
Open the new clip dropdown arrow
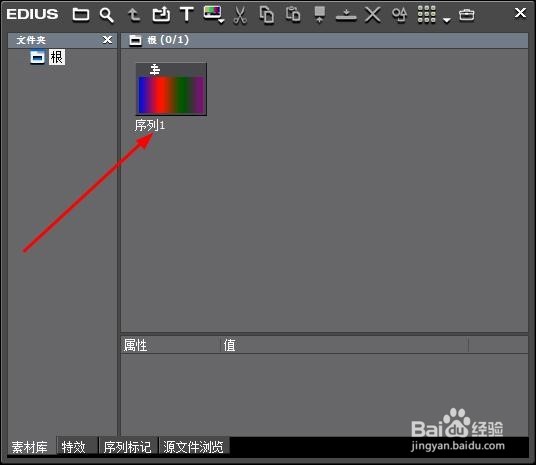coord(222,22)
